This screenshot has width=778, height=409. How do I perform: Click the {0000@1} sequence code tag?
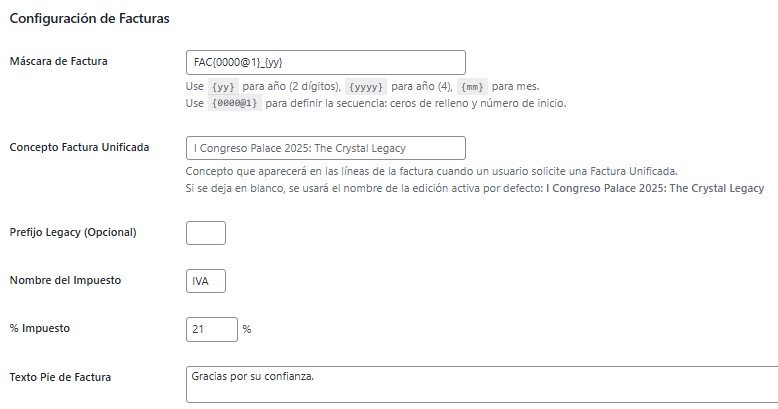pyautogui.click(x=235, y=104)
